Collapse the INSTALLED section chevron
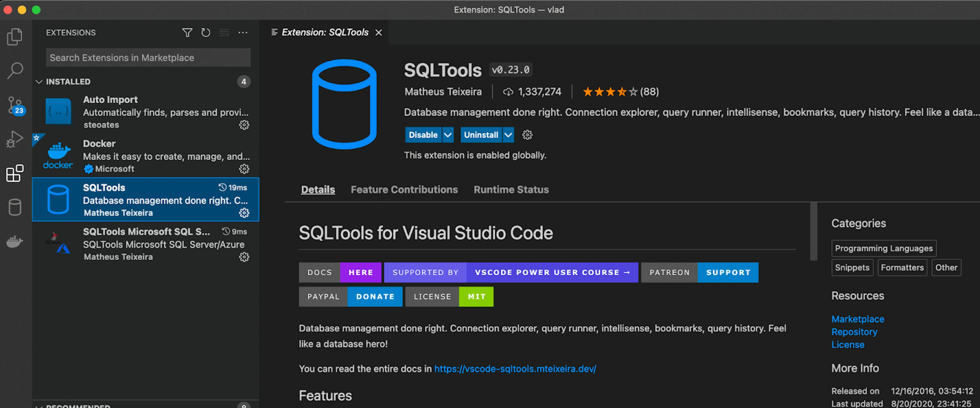Screen dimensions: 980x408 click(39, 81)
